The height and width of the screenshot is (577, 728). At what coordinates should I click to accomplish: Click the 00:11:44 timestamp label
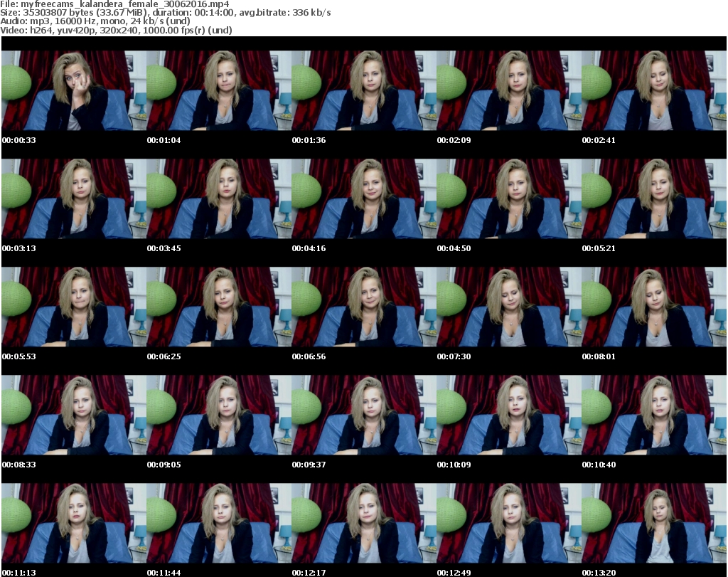click(164, 573)
